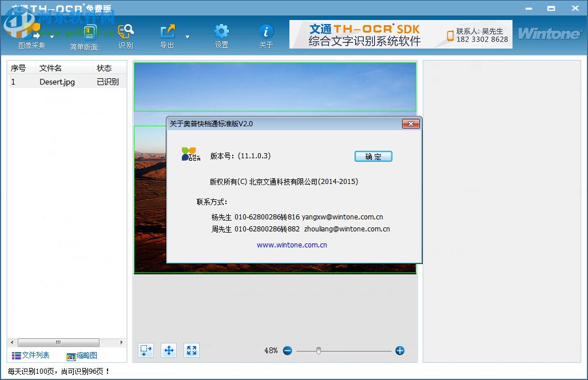Click the zoom-out minus control

pyautogui.click(x=288, y=350)
